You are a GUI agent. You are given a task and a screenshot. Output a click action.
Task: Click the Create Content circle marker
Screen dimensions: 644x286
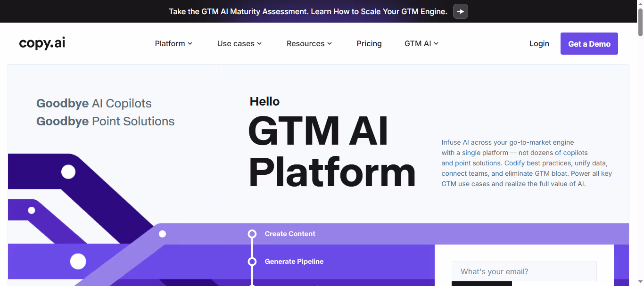coord(252,234)
